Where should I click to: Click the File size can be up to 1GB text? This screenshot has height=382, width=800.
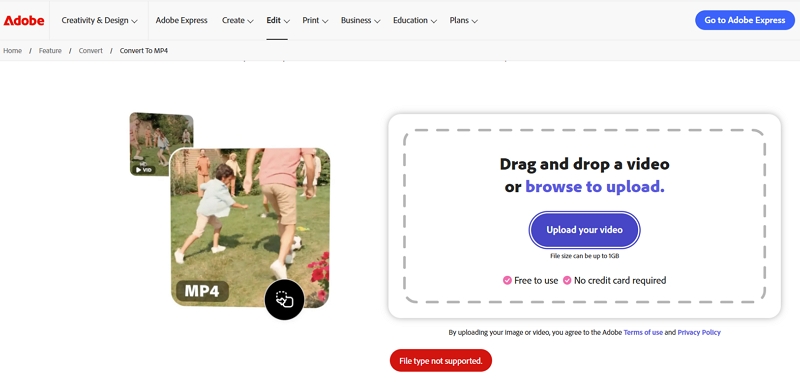585,256
